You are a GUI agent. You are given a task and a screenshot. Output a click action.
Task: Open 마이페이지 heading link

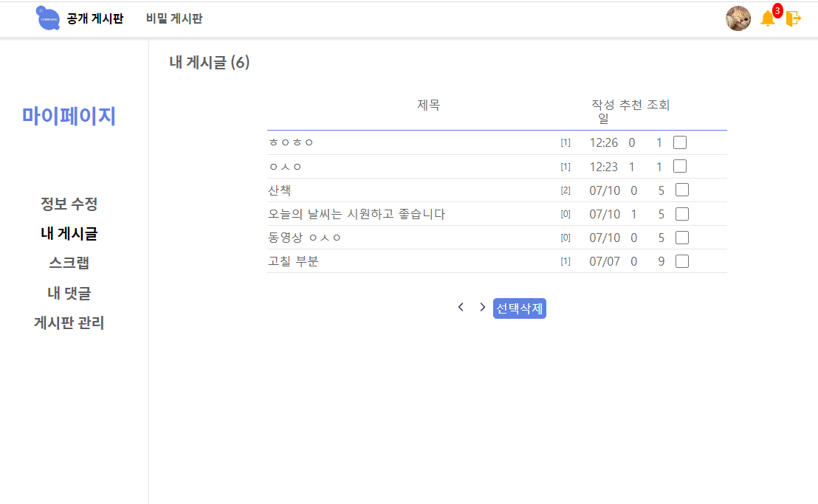pyautogui.click(x=69, y=116)
